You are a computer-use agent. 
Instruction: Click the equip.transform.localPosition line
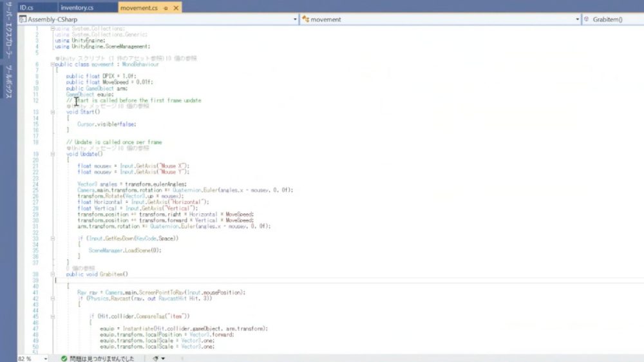(x=167, y=334)
